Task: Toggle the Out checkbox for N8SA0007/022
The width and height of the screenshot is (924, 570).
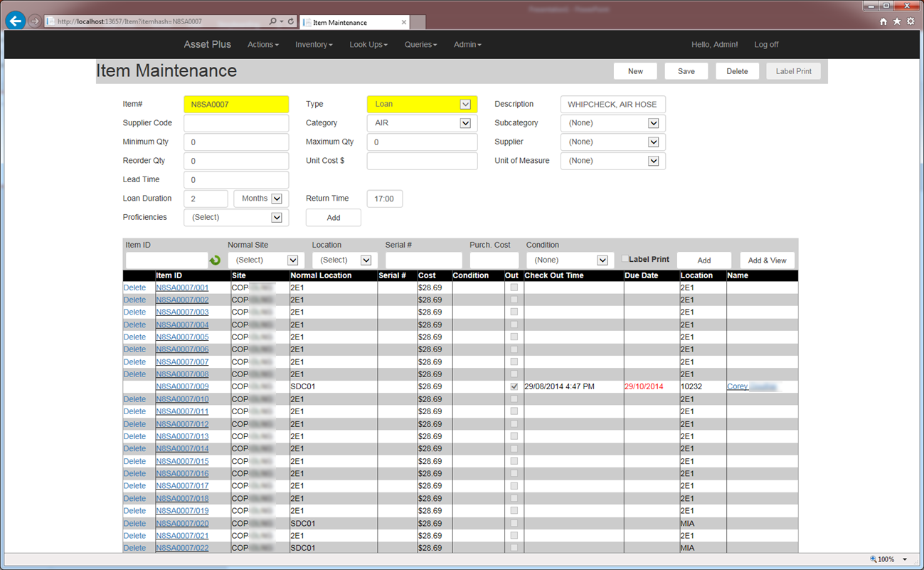Action: [x=514, y=548]
